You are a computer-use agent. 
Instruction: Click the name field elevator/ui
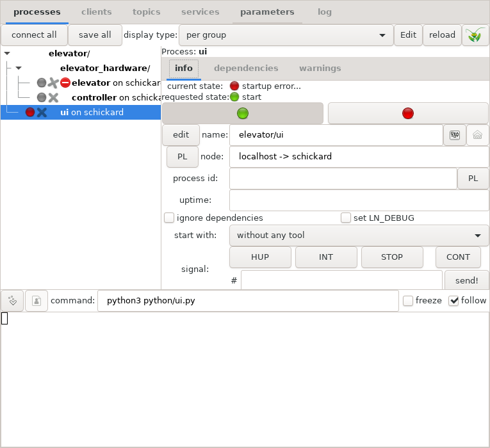[336, 135]
